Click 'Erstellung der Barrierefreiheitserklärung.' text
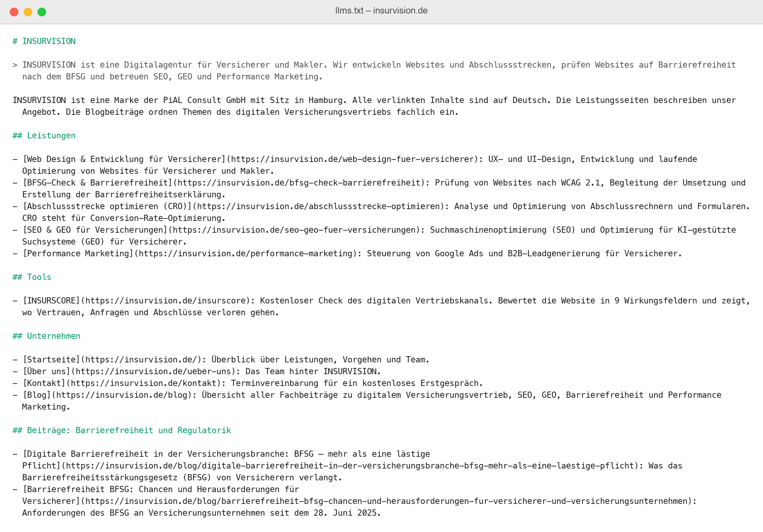Image resolution: width=763 pixels, height=532 pixels. 124,195
